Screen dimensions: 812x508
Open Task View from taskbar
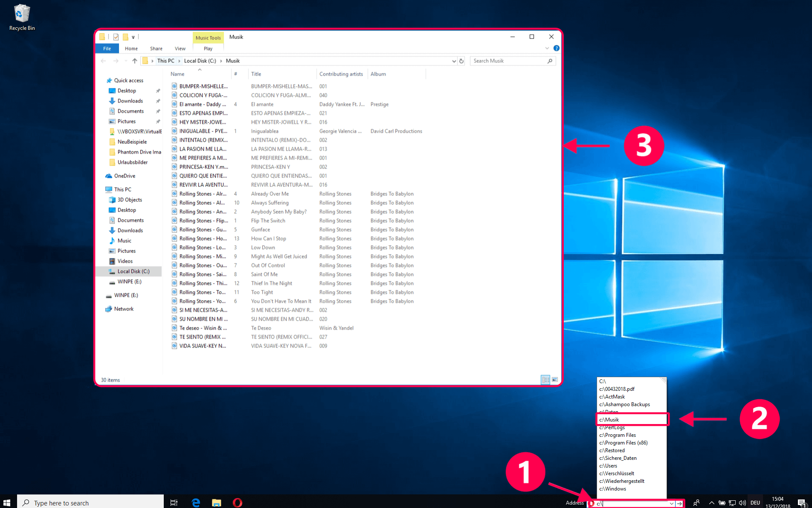(x=174, y=503)
